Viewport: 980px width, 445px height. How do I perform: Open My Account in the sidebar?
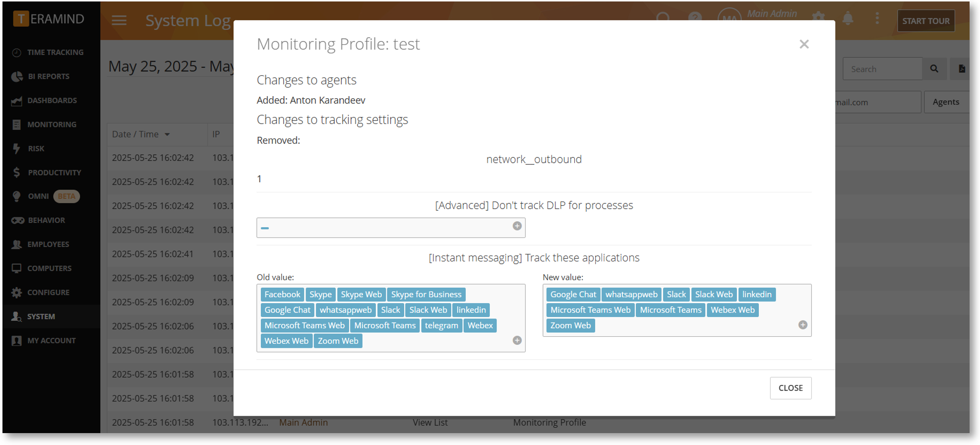point(51,340)
